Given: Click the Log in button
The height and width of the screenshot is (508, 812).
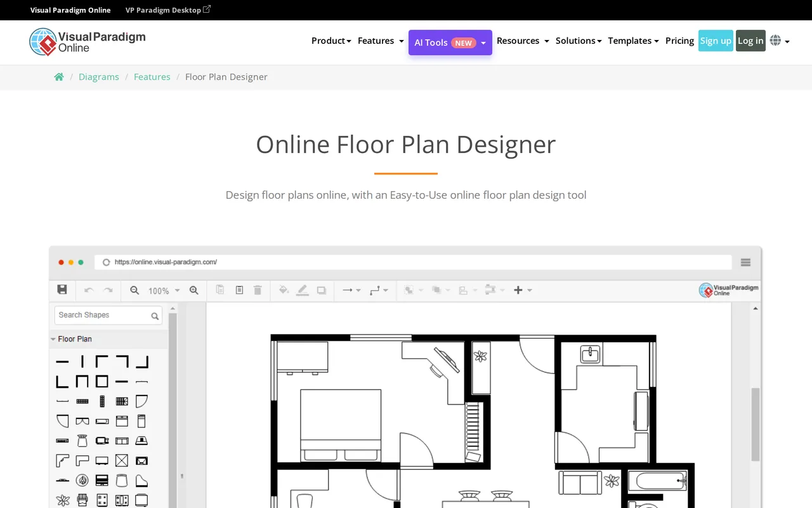Looking at the screenshot, I should click(x=750, y=41).
